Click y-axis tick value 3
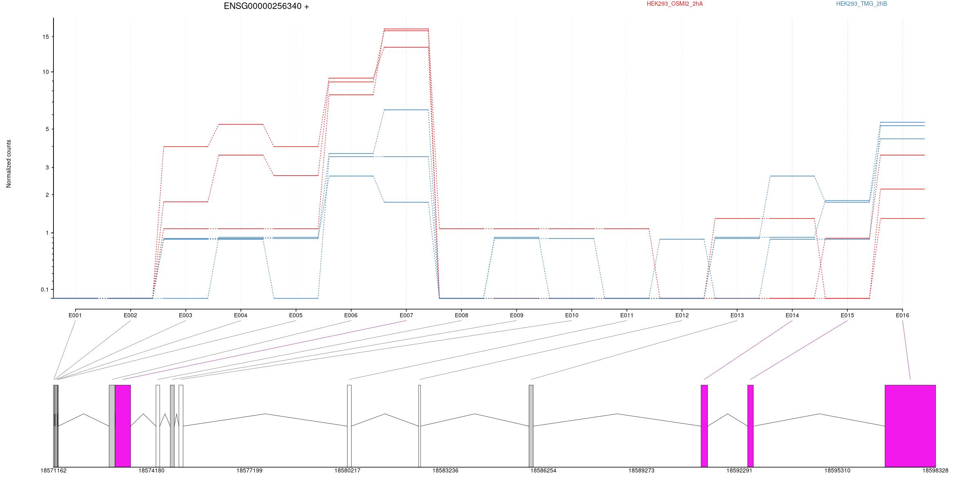The width and height of the screenshot is (980, 490). point(47,167)
